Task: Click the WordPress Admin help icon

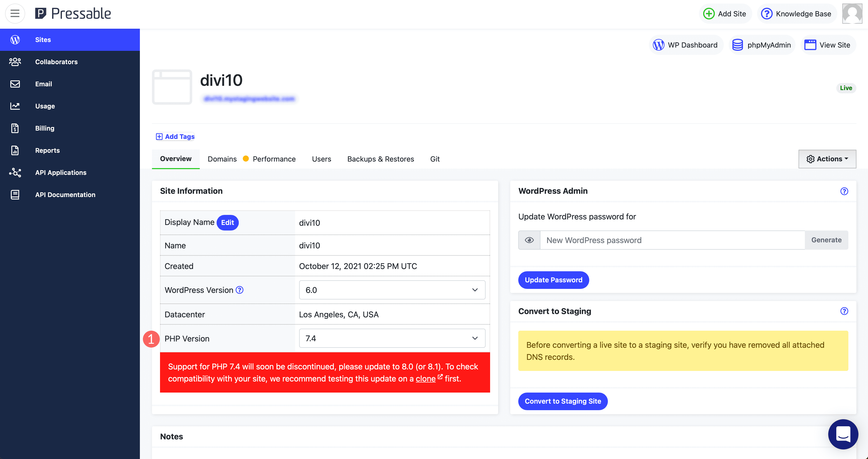Action: pyautogui.click(x=844, y=191)
